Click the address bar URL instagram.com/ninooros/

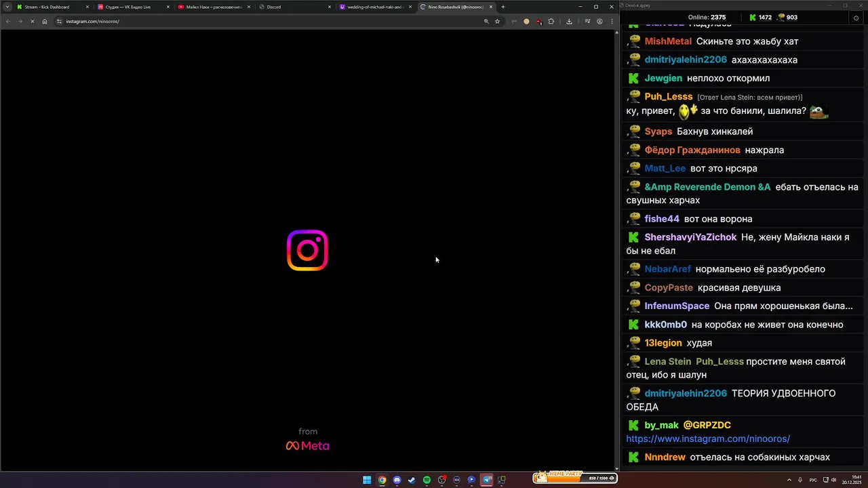point(92,21)
